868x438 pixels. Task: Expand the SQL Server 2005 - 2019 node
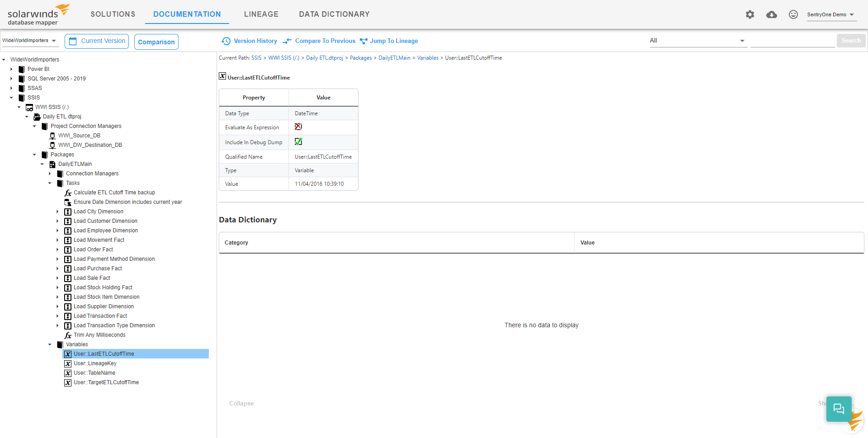11,79
